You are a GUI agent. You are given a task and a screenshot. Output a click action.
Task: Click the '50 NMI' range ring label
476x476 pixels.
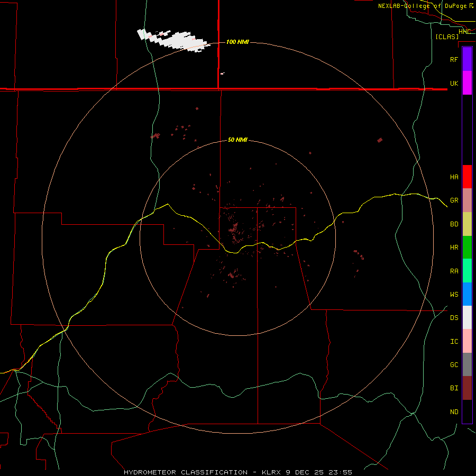tap(237, 140)
